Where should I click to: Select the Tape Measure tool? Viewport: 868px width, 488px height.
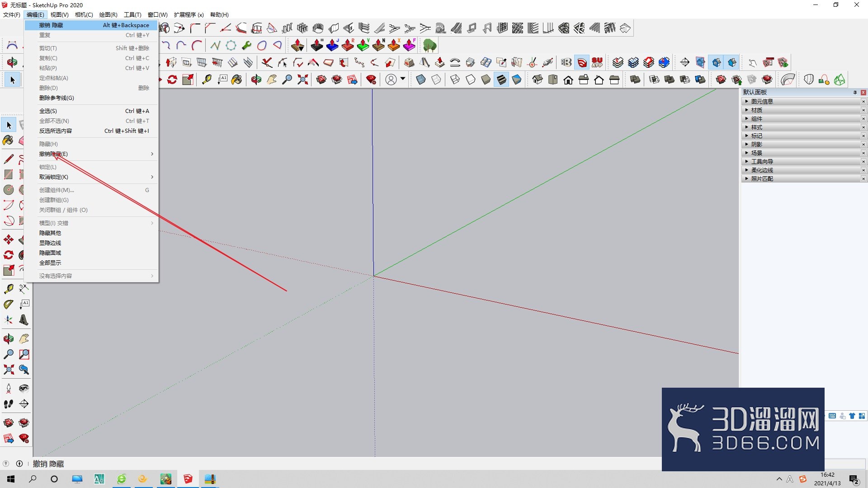9,289
